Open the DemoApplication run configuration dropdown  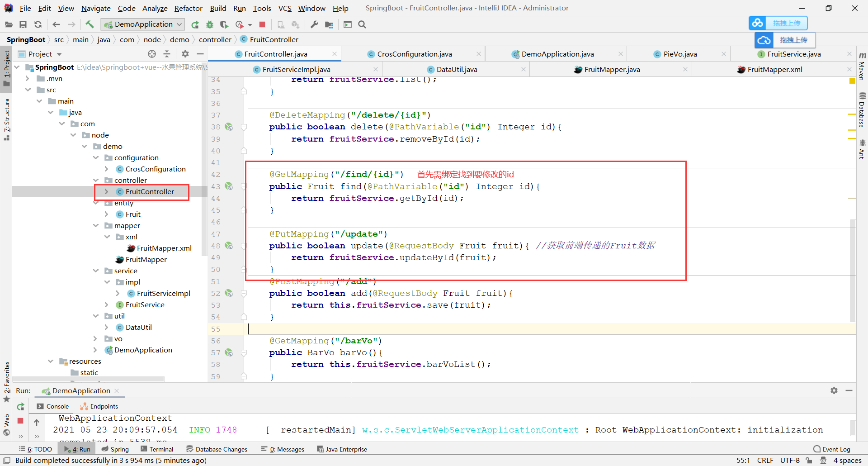179,24
